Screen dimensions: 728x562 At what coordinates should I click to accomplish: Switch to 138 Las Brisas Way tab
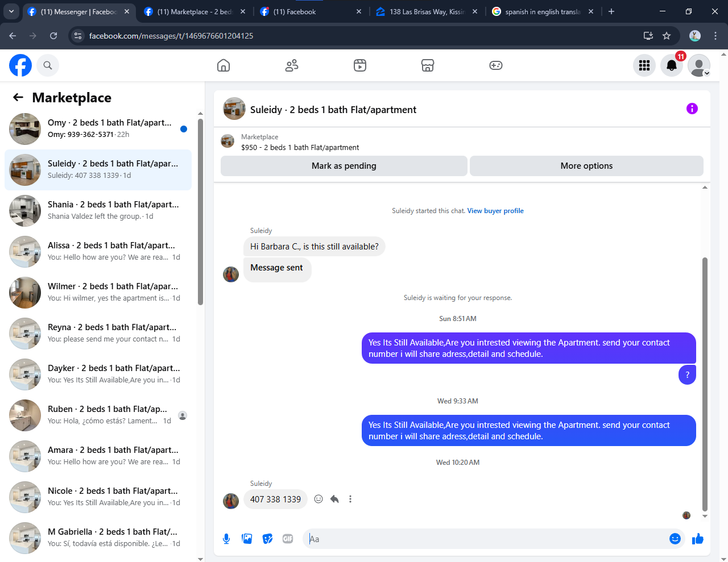click(x=427, y=11)
